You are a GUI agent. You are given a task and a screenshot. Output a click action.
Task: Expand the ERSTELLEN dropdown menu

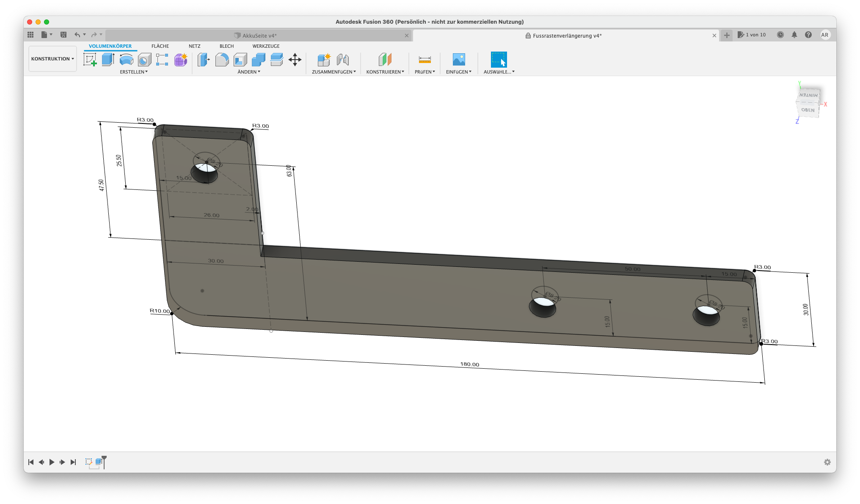click(134, 72)
